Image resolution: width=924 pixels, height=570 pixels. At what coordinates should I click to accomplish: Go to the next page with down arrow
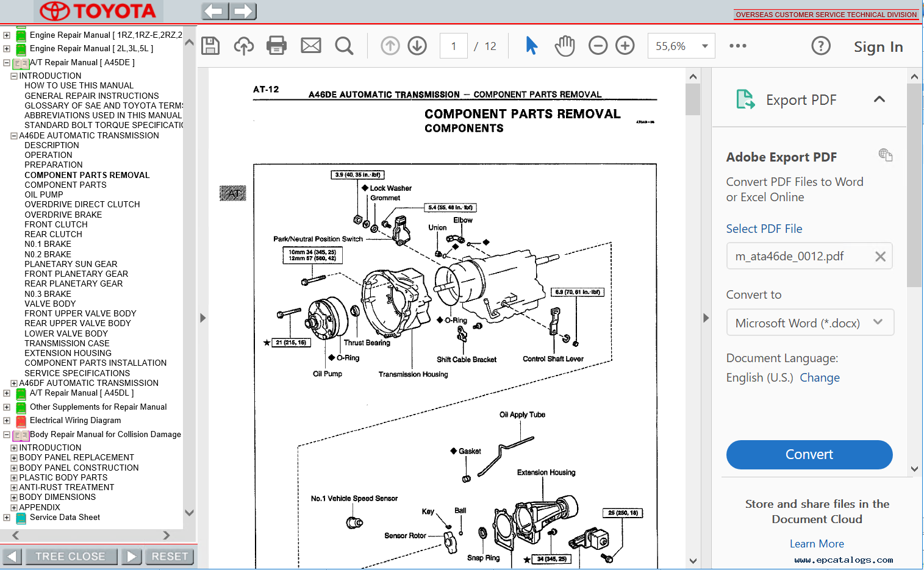click(x=417, y=45)
